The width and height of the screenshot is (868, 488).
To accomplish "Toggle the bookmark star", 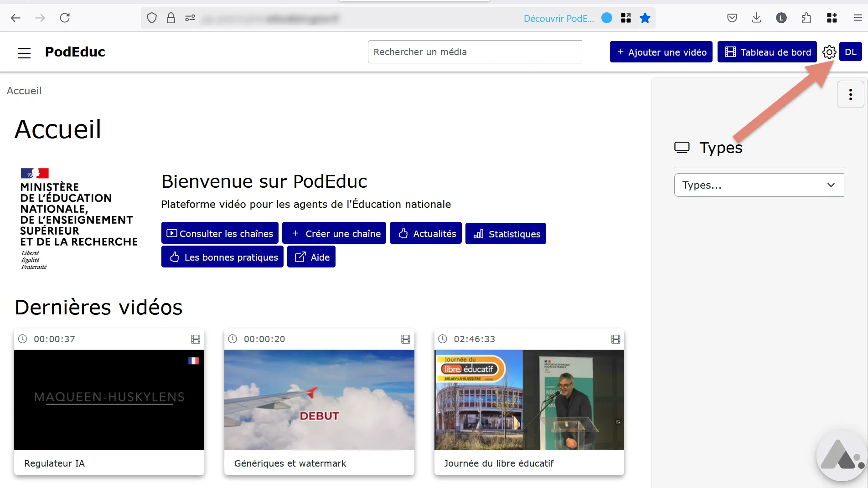I will 645,18.
